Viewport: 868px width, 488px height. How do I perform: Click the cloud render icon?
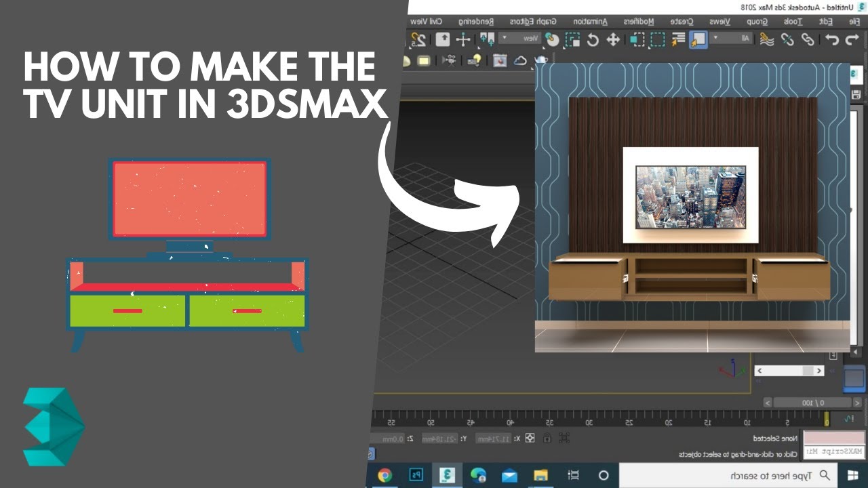(520, 60)
